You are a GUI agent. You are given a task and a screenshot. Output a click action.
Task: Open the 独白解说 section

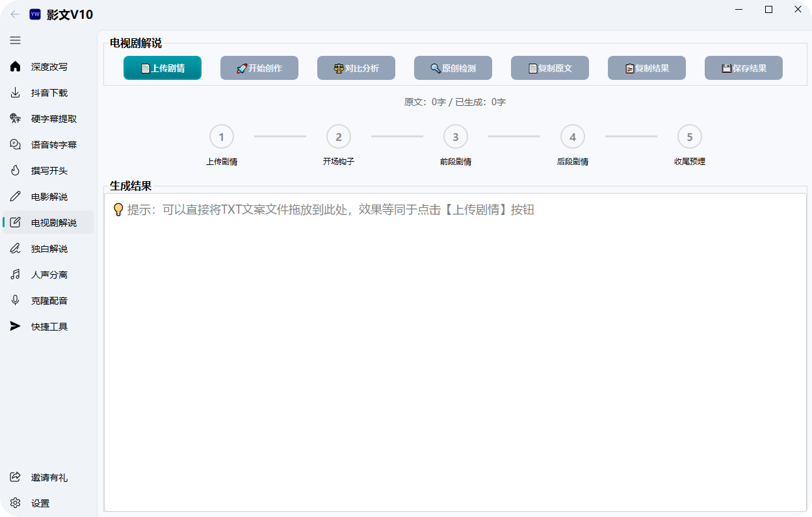pos(15,248)
